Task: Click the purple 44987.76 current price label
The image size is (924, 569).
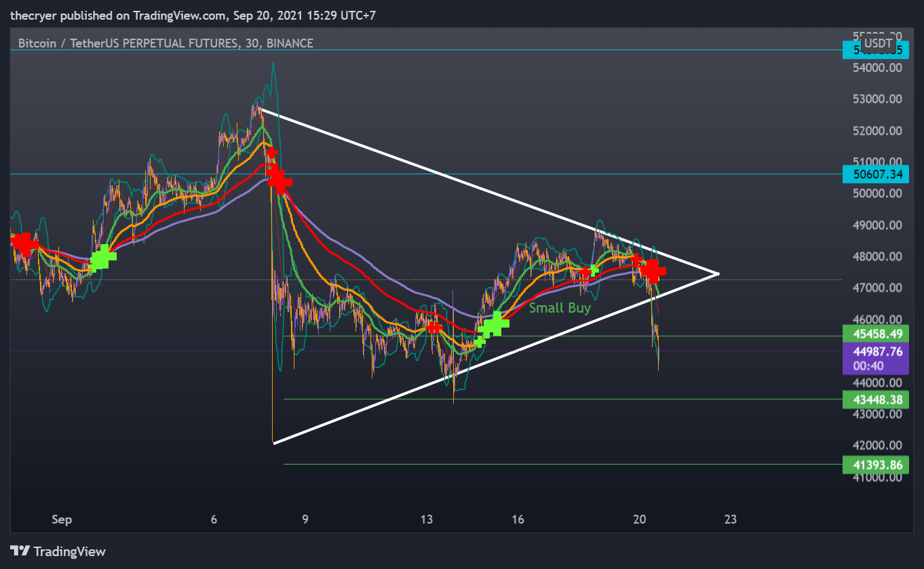Action: (x=876, y=358)
